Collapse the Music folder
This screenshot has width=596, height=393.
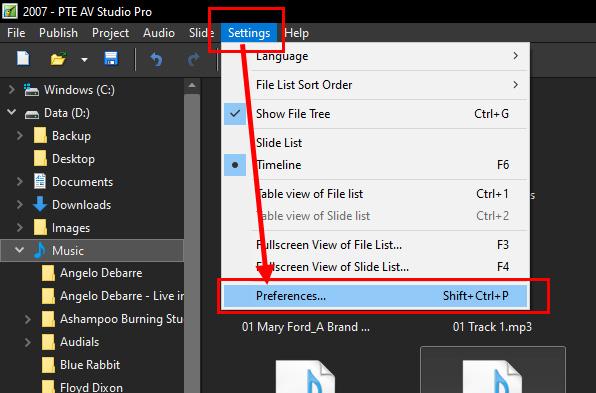pos(19,250)
